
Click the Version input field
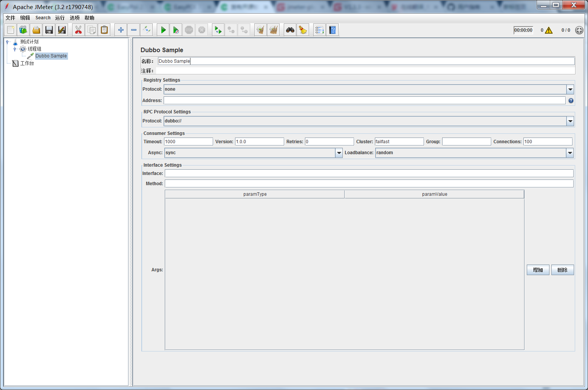(260, 142)
